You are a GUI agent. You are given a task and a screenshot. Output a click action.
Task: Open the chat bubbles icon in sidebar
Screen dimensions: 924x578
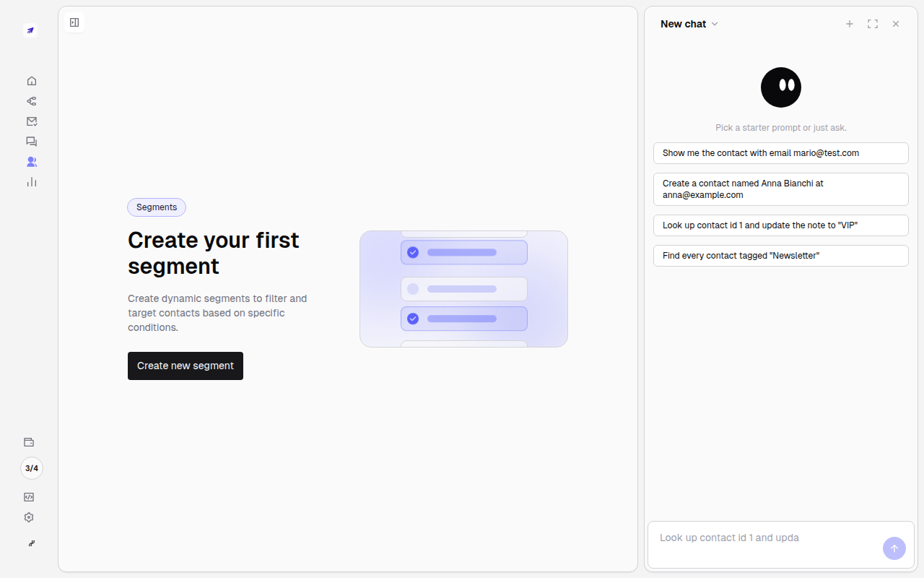coord(31,142)
